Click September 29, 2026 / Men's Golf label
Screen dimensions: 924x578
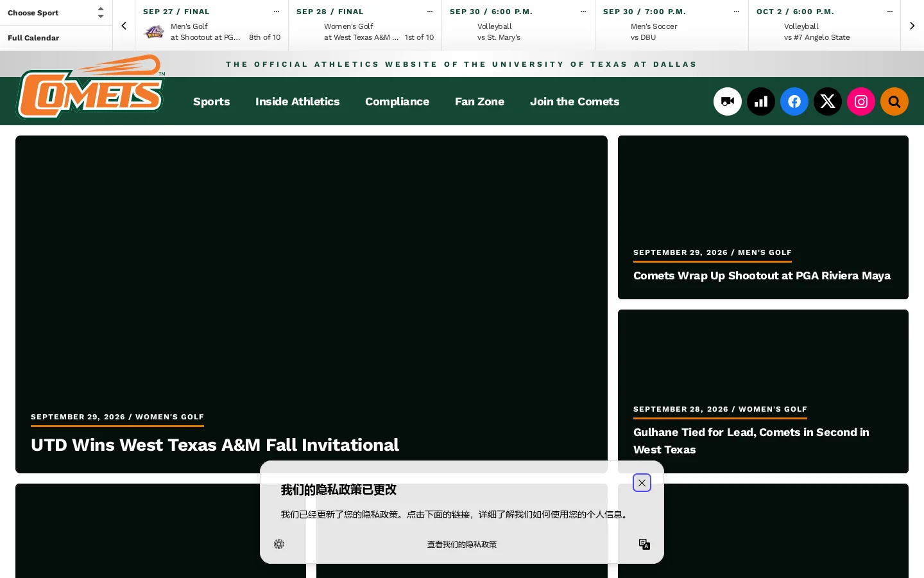[x=712, y=252]
